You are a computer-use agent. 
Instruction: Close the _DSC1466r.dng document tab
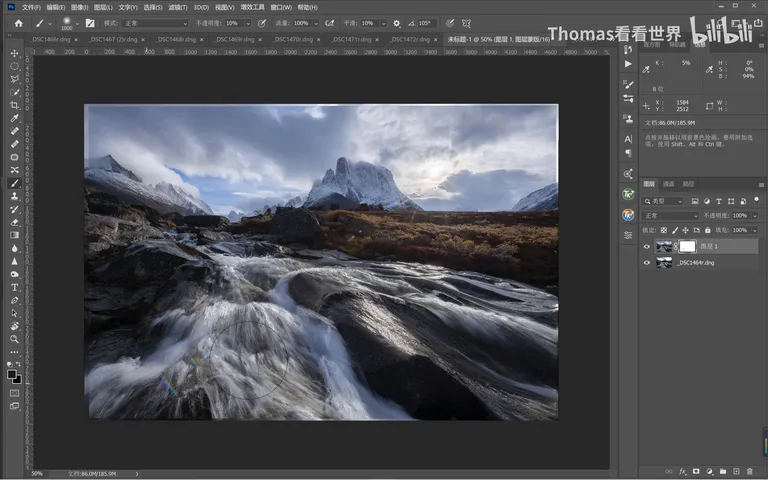tap(76, 40)
